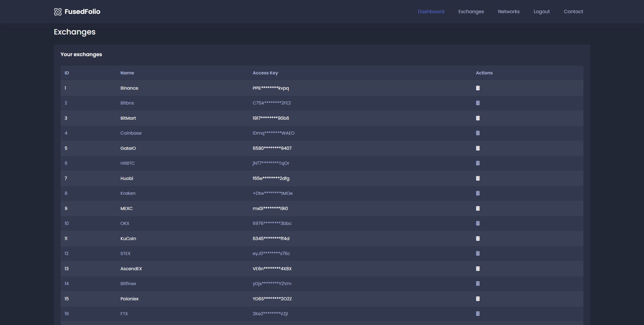Click the Kraken name cell
The width and height of the screenshot is (644, 325).
(x=128, y=193)
